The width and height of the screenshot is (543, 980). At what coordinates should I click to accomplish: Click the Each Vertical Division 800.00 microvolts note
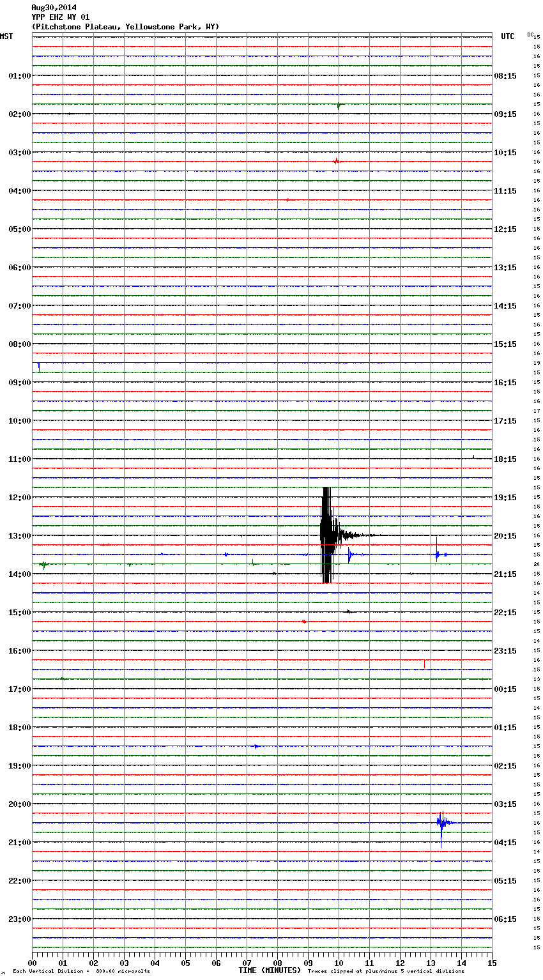[x=81, y=971]
